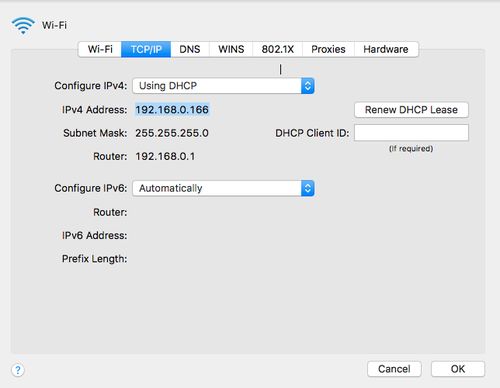Click the Cancel button
Image resolution: width=500 pixels, height=388 pixels.
click(394, 369)
